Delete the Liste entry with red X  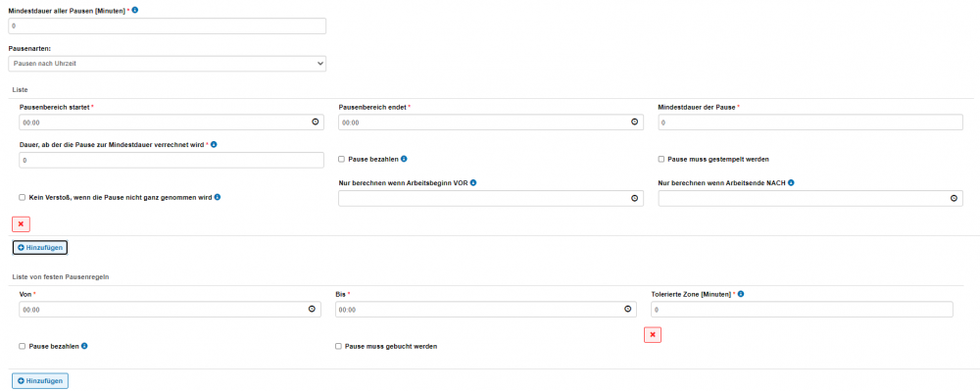click(21, 224)
